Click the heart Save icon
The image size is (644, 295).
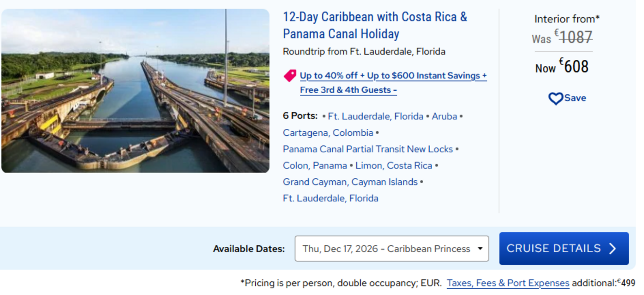pyautogui.click(x=556, y=98)
